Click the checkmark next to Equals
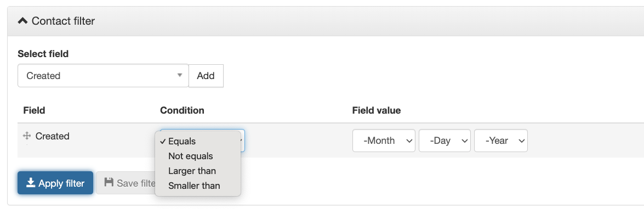 (163, 142)
